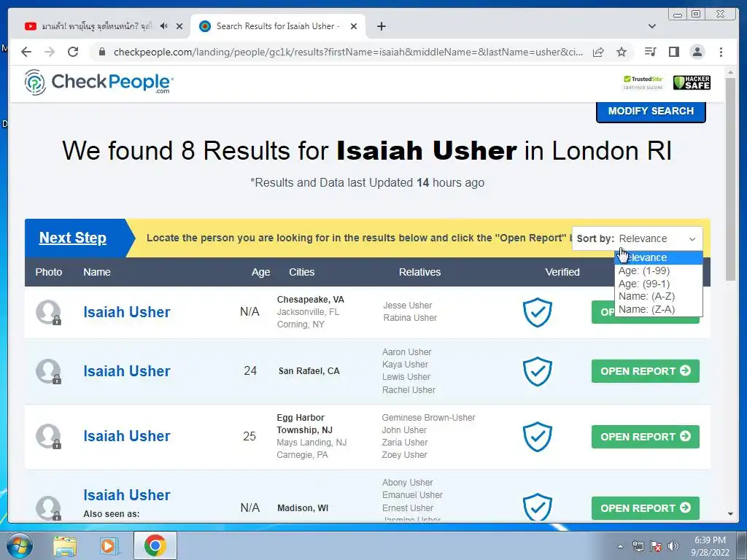Viewport: 747px width, 560px height.
Task: Click the padlock site info icon
Action: click(x=101, y=52)
